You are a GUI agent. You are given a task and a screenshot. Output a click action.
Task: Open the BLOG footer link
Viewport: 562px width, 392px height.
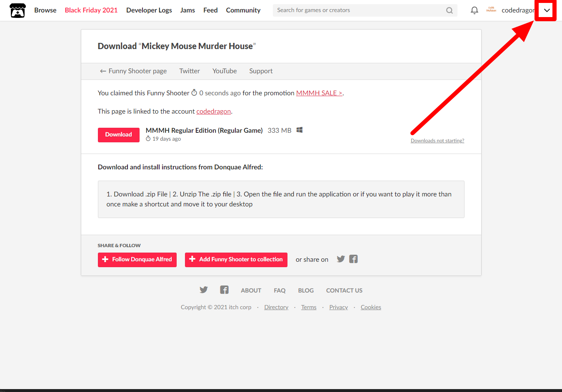(x=306, y=290)
